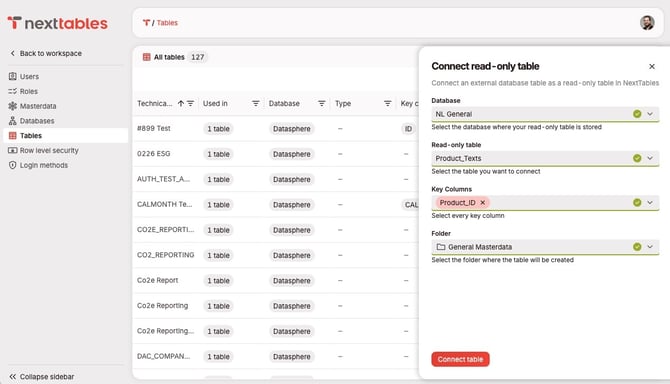Select Tables in the sidebar

coord(65,135)
